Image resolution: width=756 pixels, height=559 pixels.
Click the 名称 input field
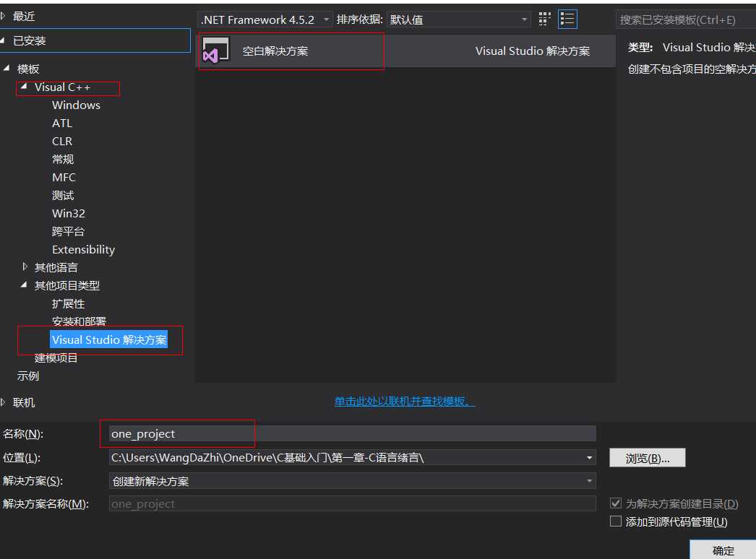pyautogui.click(x=353, y=434)
